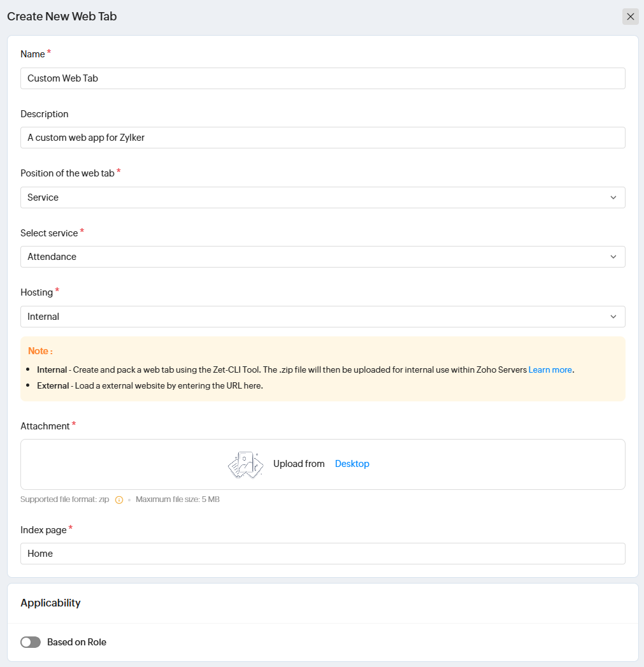Click into the Description text field
644x667 pixels.
[x=322, y=138]
